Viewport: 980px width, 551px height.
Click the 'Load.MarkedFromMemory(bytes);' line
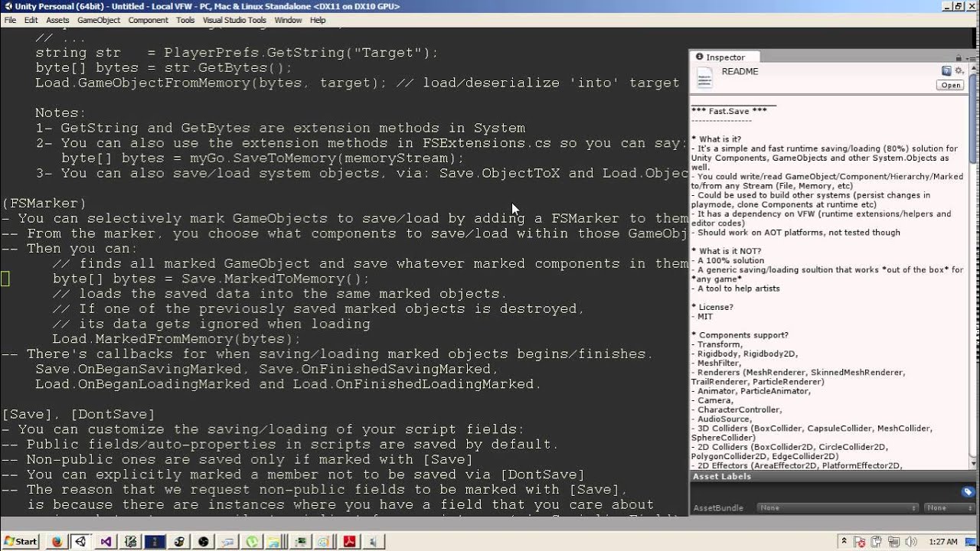point(176,339)
